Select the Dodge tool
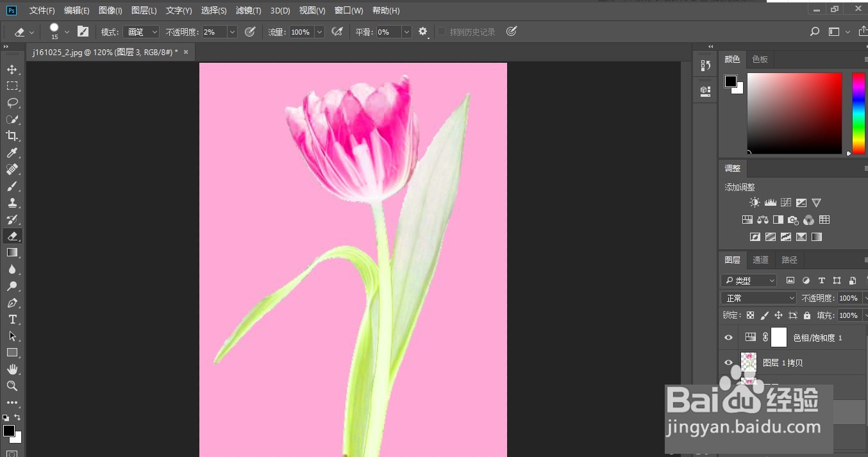 pos(12,286)
